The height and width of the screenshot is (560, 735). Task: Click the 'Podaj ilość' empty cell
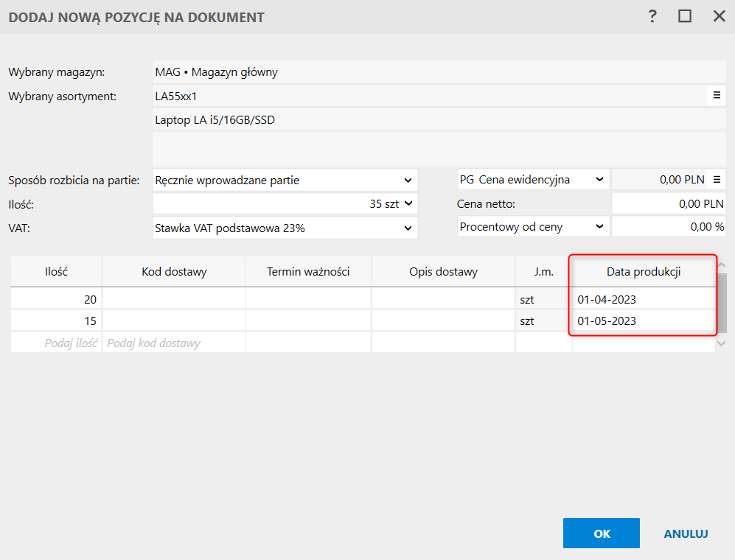[57, 343]
